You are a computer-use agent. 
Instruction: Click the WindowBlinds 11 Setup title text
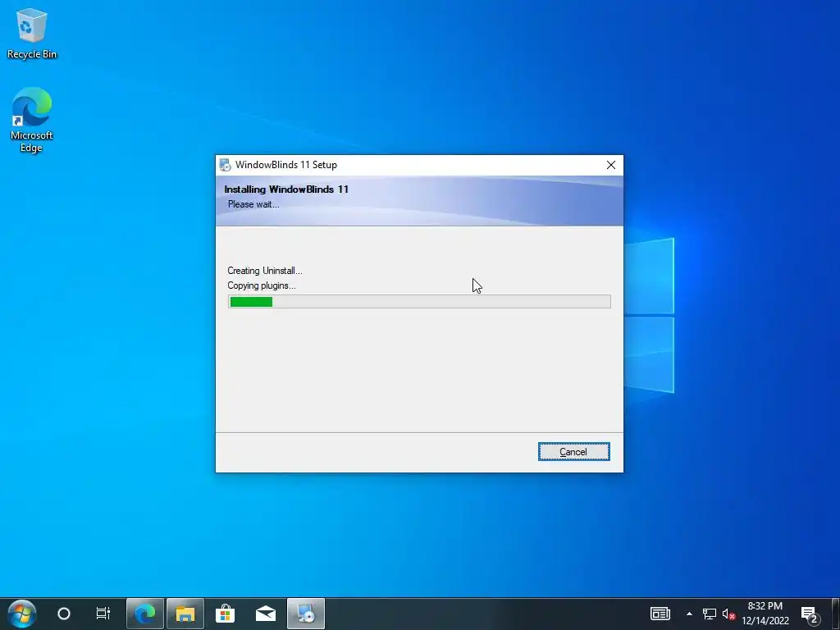(x=286, y=165)
